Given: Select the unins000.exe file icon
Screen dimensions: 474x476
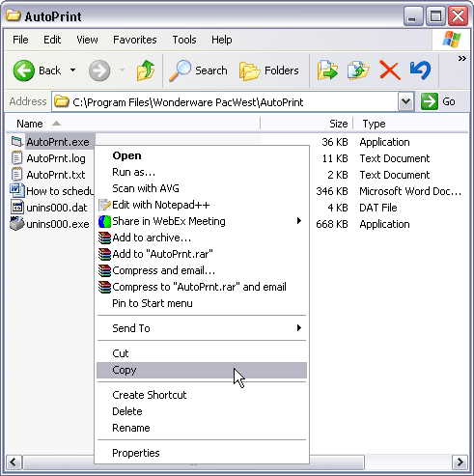Looking at the screenshot, I should (17, 224).
